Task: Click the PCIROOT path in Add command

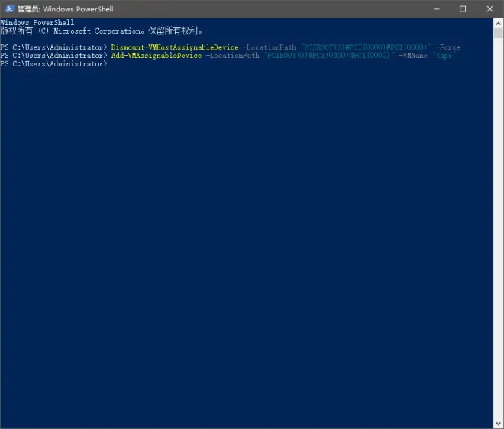Action: 329,56
